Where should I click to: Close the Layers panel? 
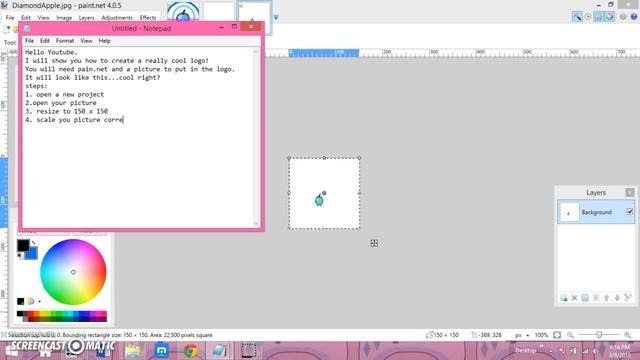(x=630, y=192)
